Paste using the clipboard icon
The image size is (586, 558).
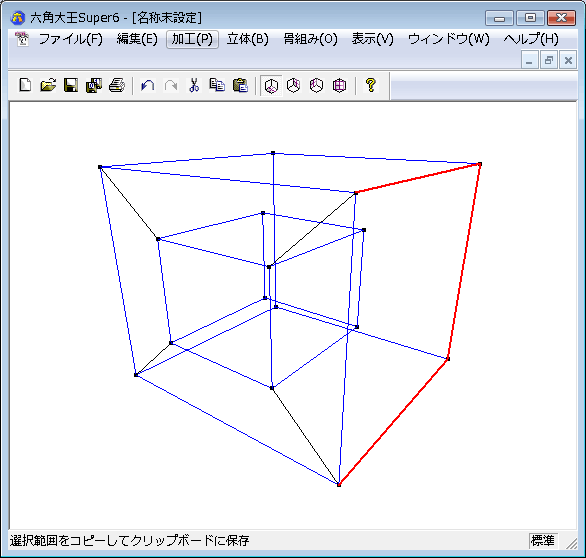tap(240, 85)
